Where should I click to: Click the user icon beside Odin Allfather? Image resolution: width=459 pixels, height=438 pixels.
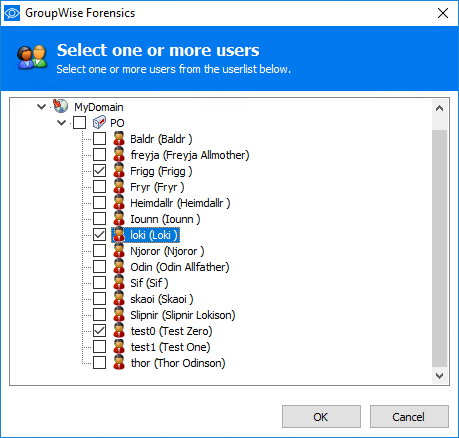click(x=119, y=266)
